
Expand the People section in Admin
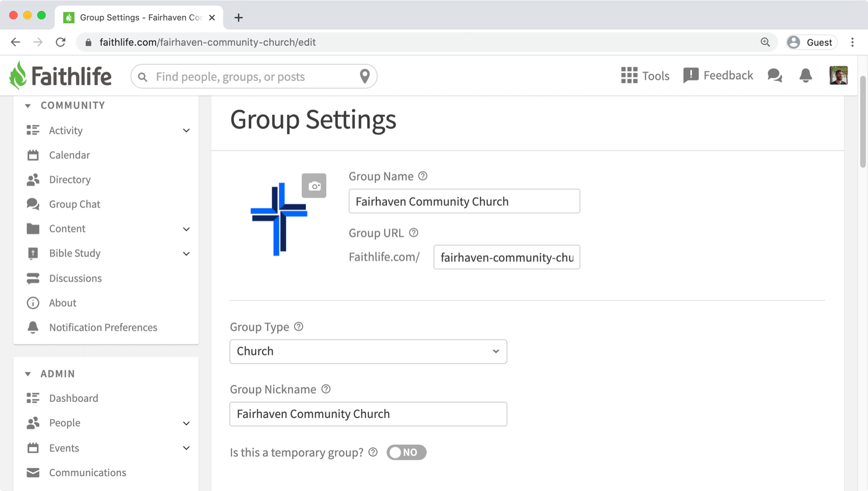(x=186, y=423)
